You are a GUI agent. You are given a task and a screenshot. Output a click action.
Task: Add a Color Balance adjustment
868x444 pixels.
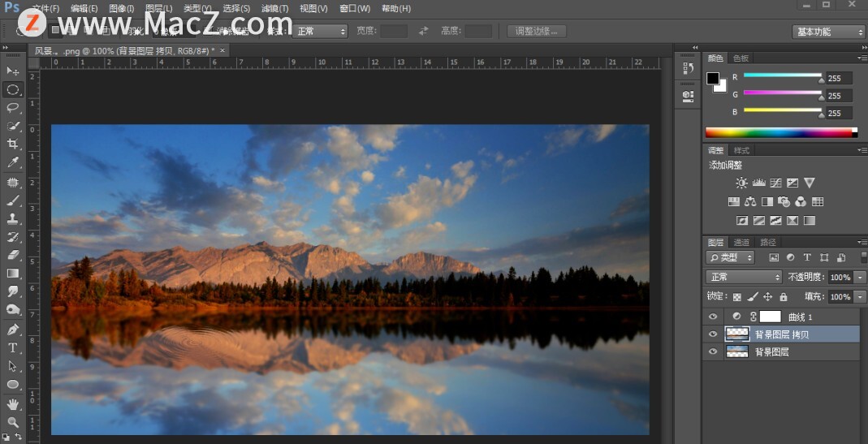click(x=750, y=201)
